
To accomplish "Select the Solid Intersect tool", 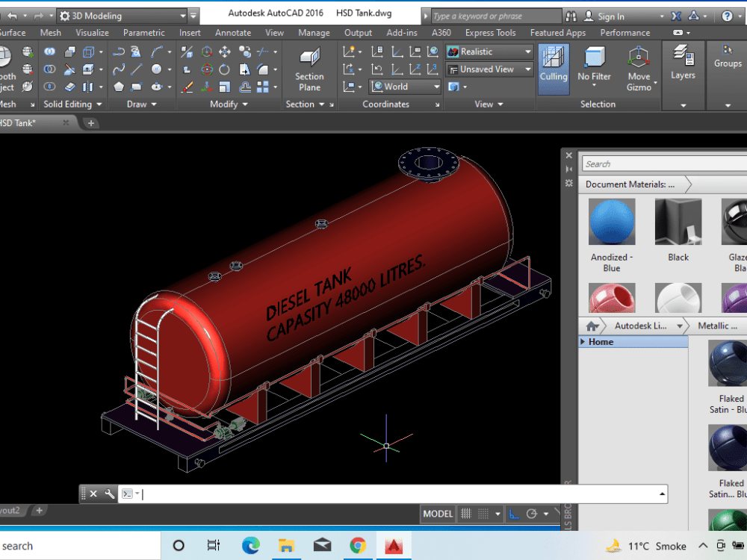I will pos(49,87).
